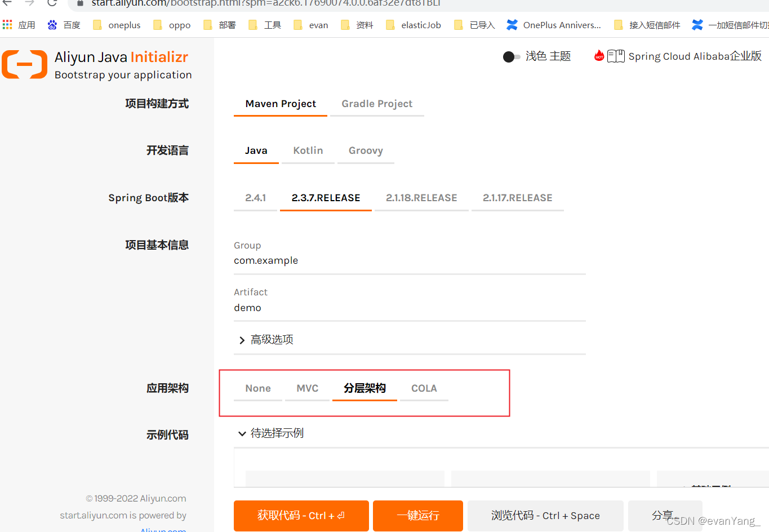Viewport: 769px width, 532px height.
Task: Open the 部署 bookmark folder
Action: (220, 25)
